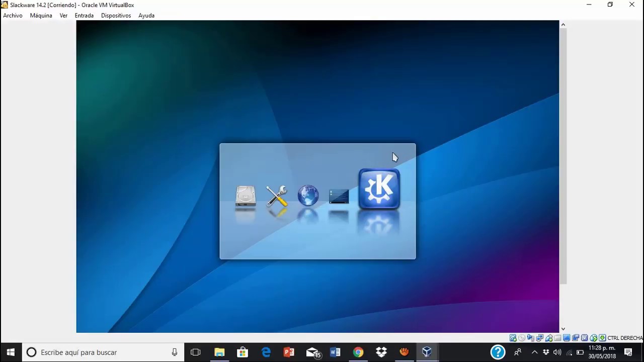This screenshot has width=644, height=362.
Task: Open the clock showing 11:28 p. m.
Action: 602,352
